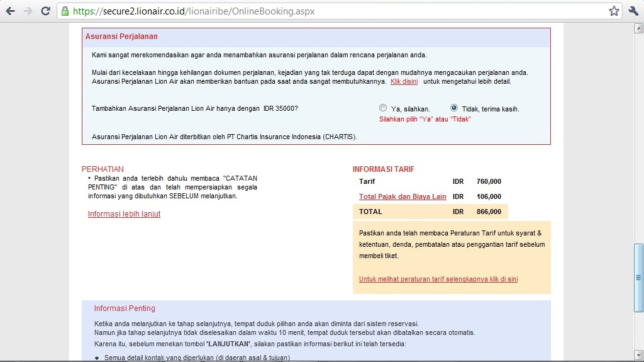The width and height of the screenshot is (644, 362).
Task: Select "Ya, silahkan" insurance option
Action: [x=383, y=108]
